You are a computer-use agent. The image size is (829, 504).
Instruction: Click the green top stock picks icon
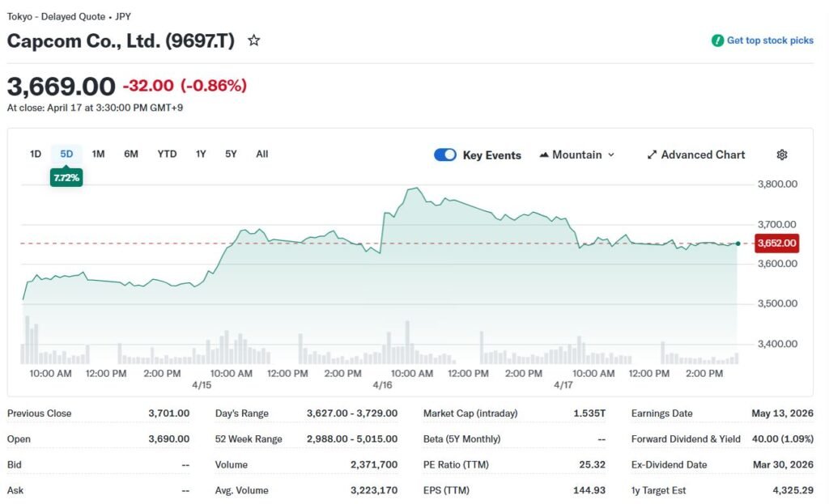717,40
